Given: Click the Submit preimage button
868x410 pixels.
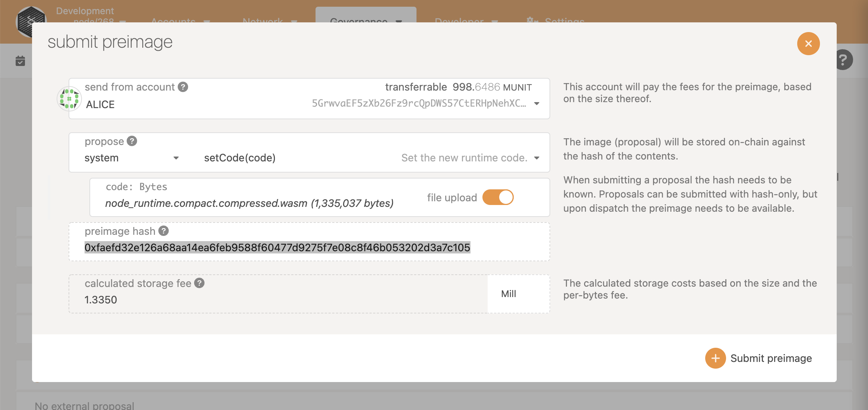Looking at the screenshot, I should 759,358.
